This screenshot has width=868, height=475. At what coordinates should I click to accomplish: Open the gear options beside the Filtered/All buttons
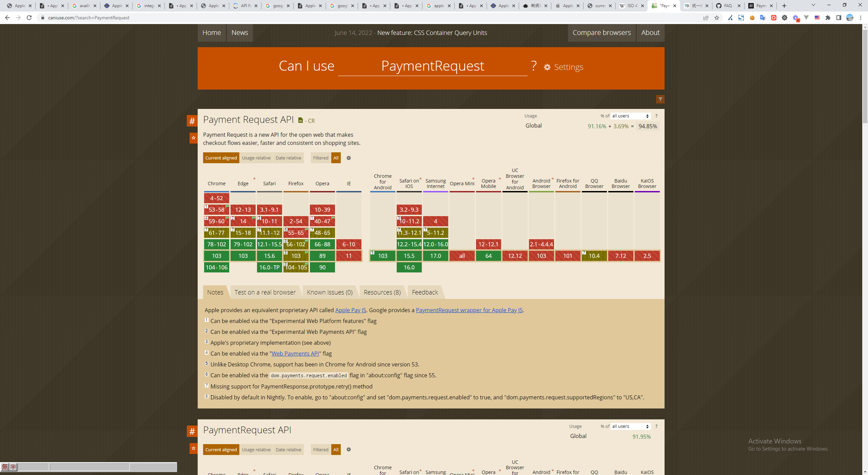click(x=349, y=158)
